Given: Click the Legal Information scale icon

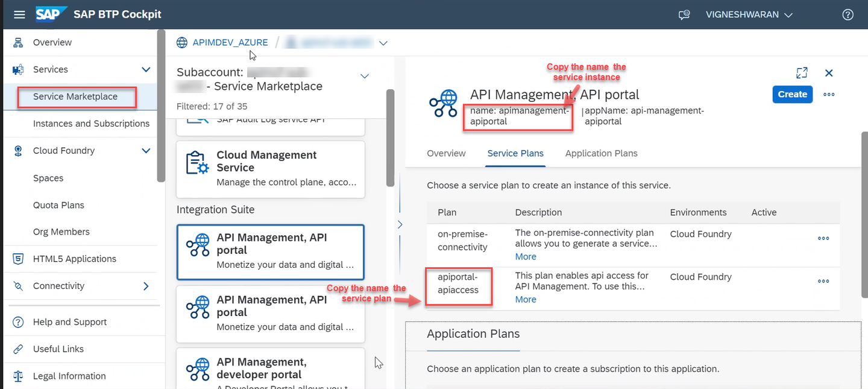Looking at the screenshot, I should tap(18, 376).
